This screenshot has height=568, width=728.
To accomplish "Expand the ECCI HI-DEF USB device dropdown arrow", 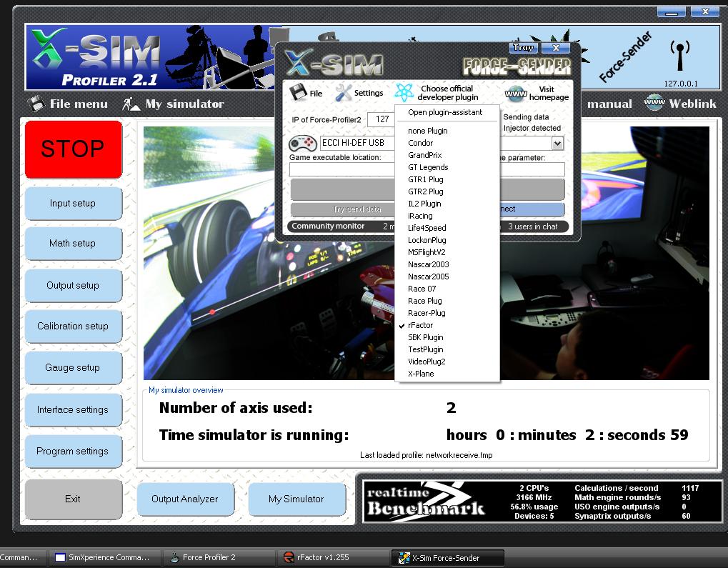I will point(557,144).
